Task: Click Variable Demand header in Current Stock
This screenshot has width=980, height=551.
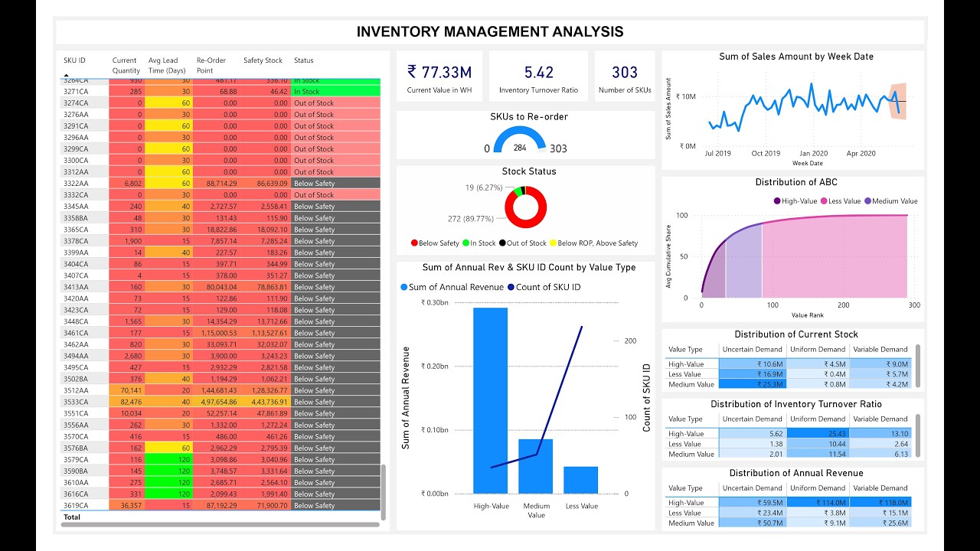Action: point(880,349)
